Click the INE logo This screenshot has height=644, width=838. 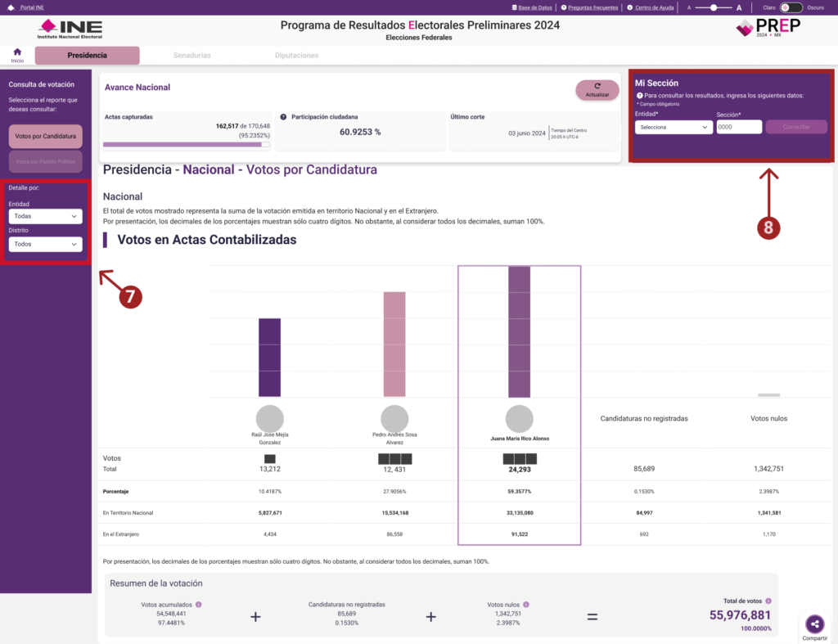[x=70, y=29]
